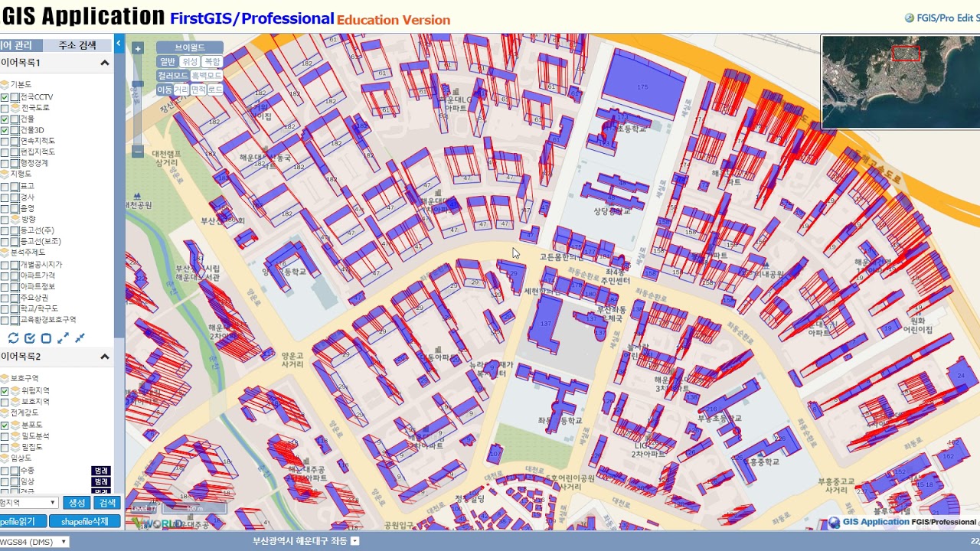Click the 전계강도 layer group icon
Screen dimensions: 980x551
click(5, 412)
